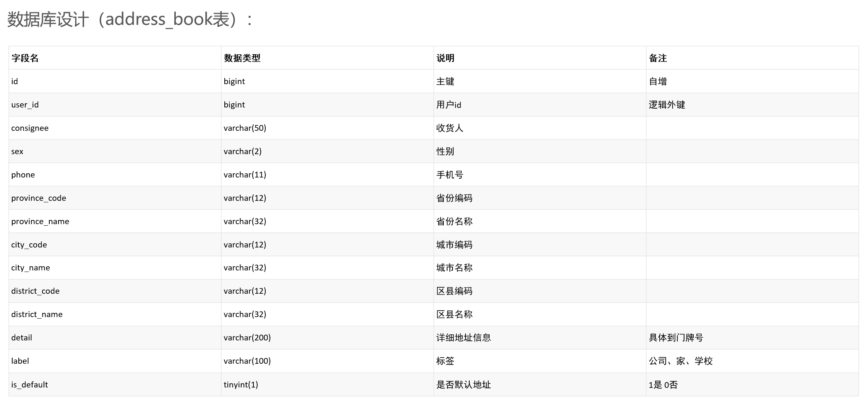Image resolution: width=868 pixels, height=402 pixels.
Task: Click the province_code field name
Action: 38,198
